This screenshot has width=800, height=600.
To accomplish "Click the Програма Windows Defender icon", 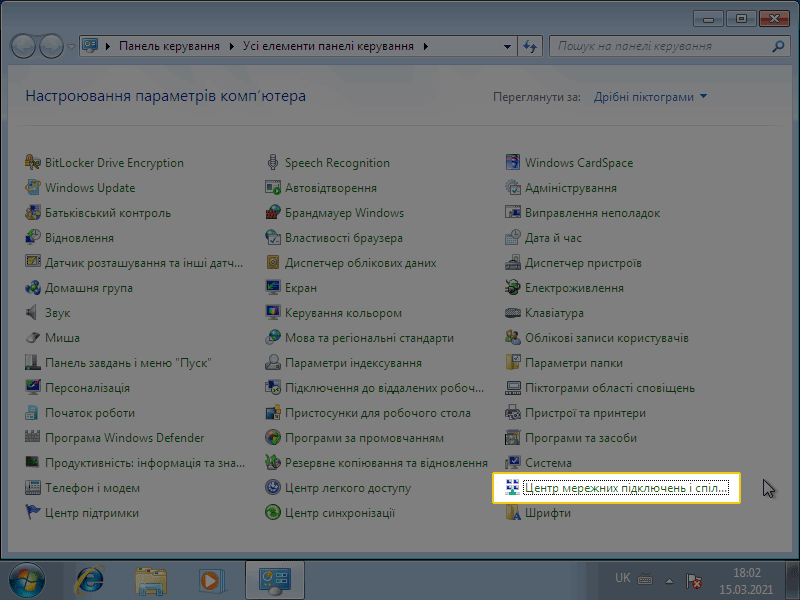I will (33, 437).
